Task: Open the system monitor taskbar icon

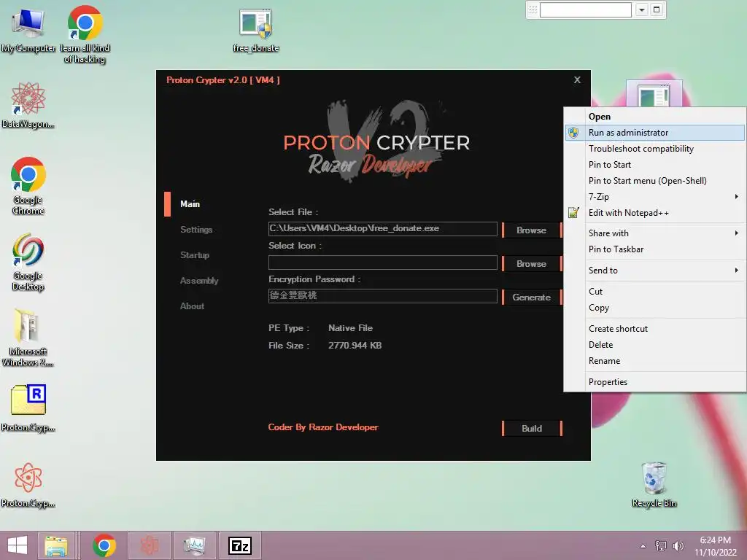Action: point(194,545)
